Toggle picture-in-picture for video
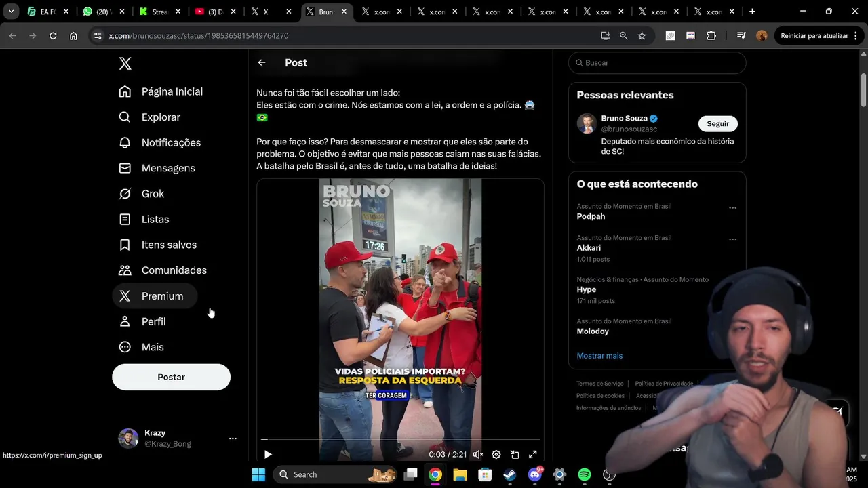Image resolution: width=868 pixels, height=488 pixels. pos(515,455)
